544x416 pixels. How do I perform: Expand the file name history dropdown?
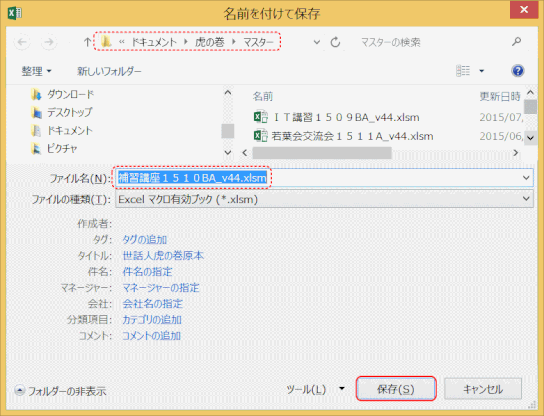(526, 178)
